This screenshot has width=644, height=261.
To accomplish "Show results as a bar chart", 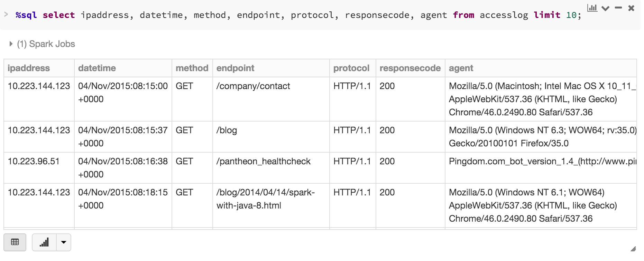I will (x=44, y=242).
